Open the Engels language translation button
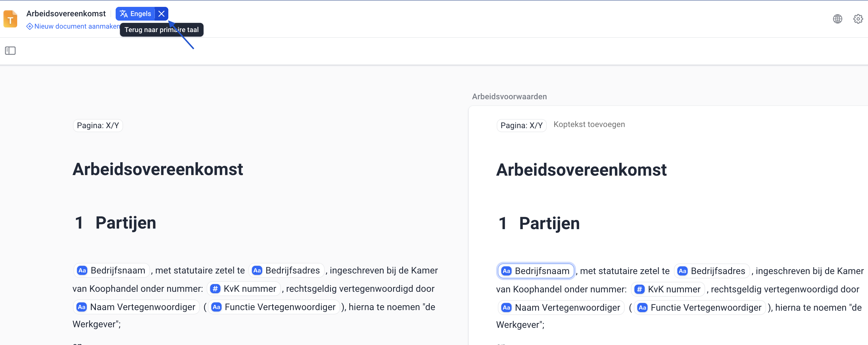The width and height of the screenshot is (868, 345). point(135,14)
